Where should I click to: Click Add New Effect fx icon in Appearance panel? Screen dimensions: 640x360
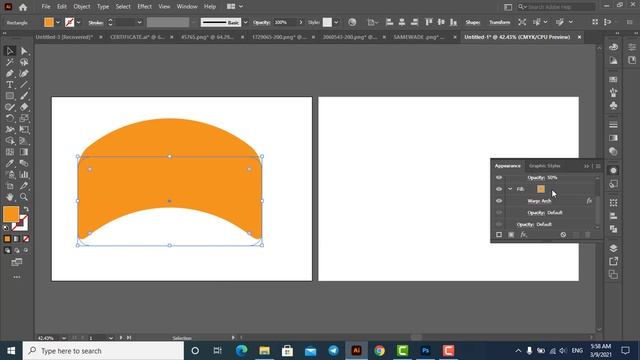[524, 235]
